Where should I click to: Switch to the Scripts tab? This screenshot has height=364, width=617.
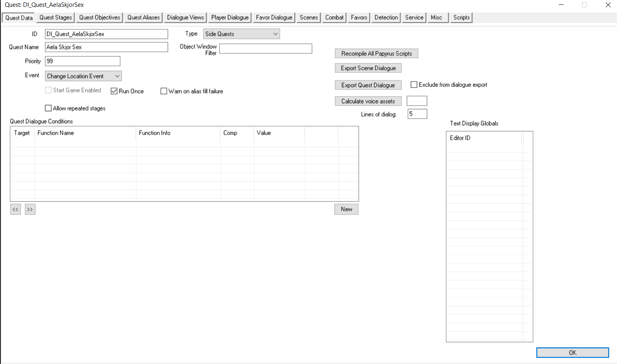(461, 18)
